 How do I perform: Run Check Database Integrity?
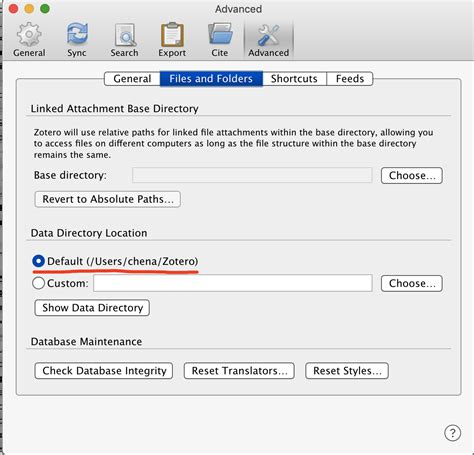click(104, 371)
